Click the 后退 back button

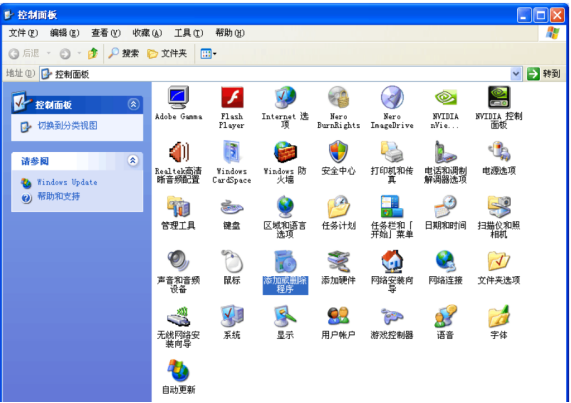pos(24,54)
